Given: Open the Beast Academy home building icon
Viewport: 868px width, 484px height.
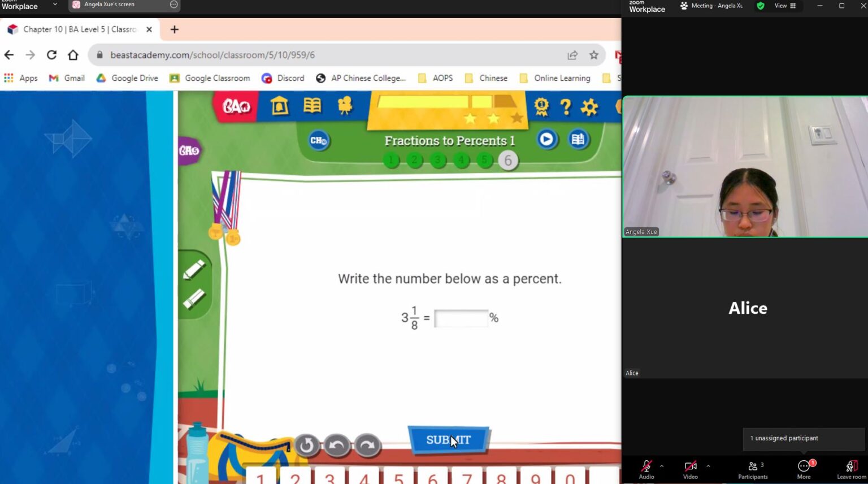Looking at the screenshot, I should (x=279, y=106).
